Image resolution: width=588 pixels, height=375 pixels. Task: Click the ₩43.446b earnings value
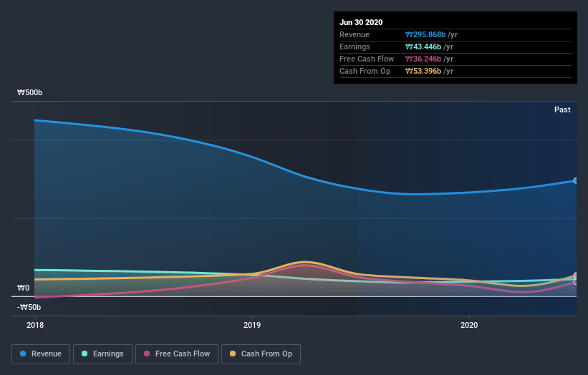(x=423, y=47)
